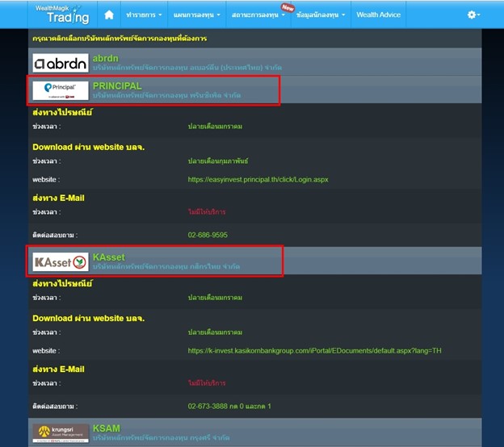Open the ทำรายการ dropdown menu
This screenshot has height=447, width=504.
(144, 15)
